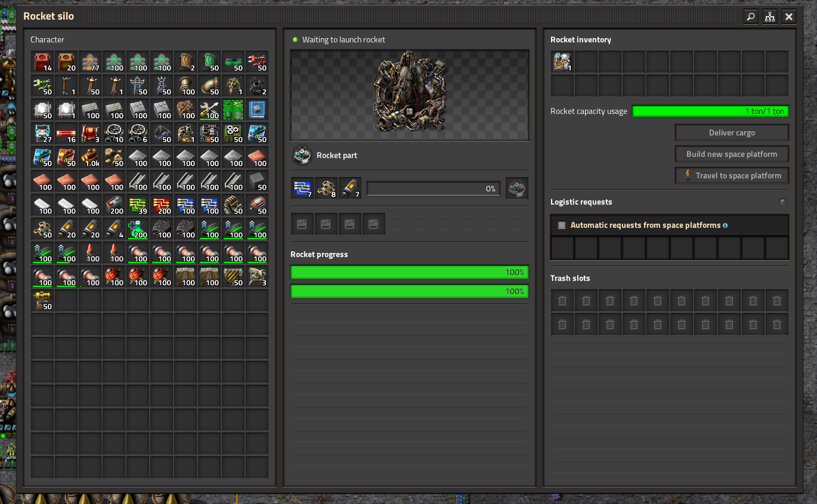Pick yellow transport belt stack of 77

pos(90,62)
